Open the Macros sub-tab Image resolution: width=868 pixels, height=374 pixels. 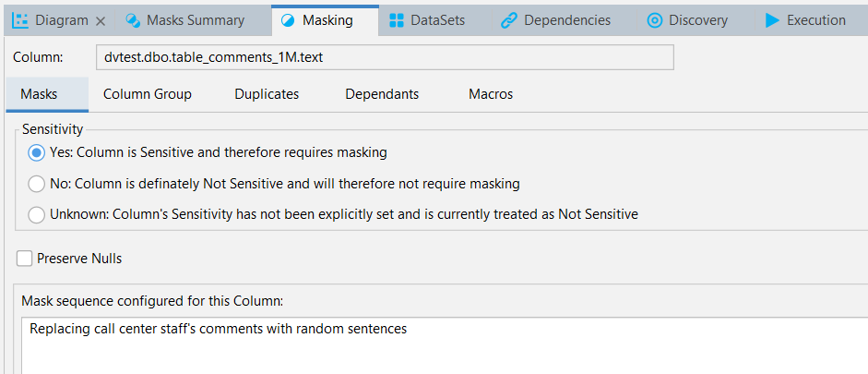pyautogui.click(x=491, y=94)
